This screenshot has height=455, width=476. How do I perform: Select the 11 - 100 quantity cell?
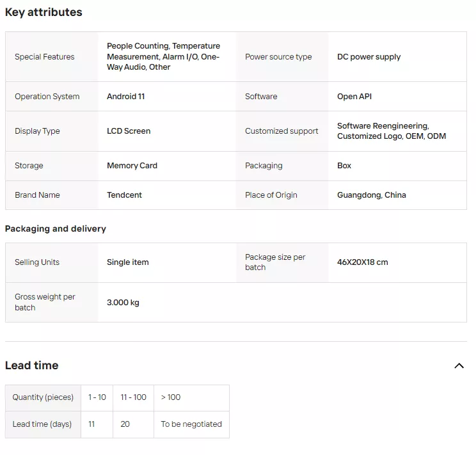pos(133,397)
